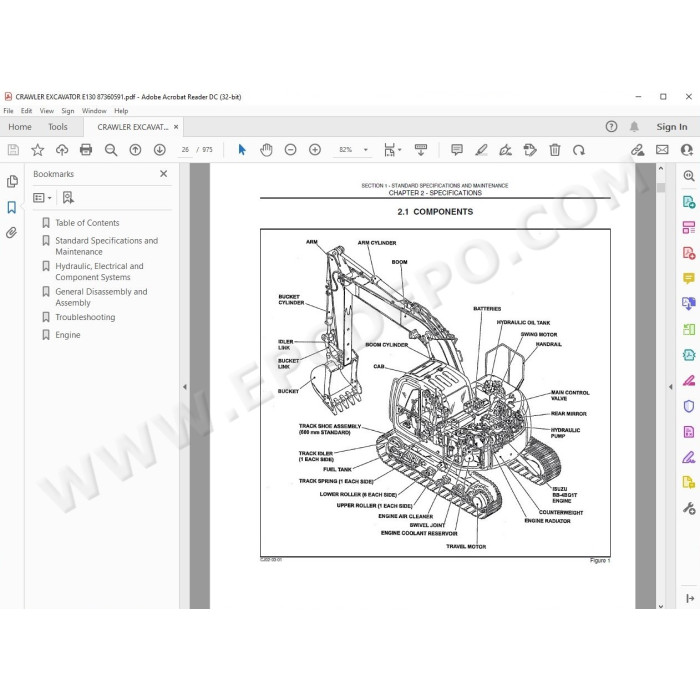Click the share with others icon

(x=687, y=150)
